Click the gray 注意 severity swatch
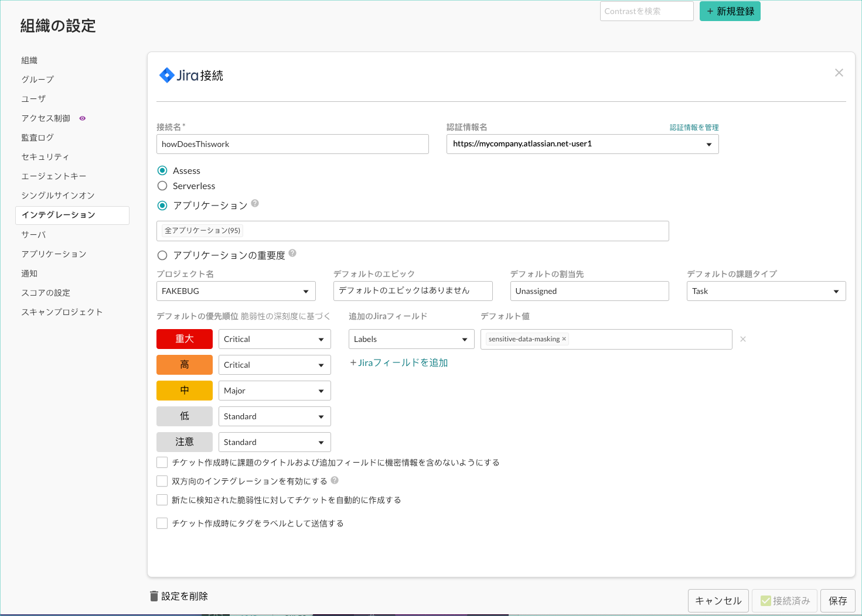 point(185,442)
